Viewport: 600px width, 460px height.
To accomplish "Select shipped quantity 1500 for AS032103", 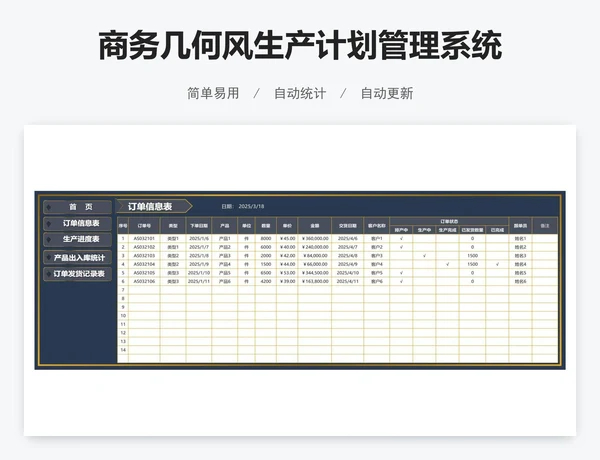I will (472, 256).
